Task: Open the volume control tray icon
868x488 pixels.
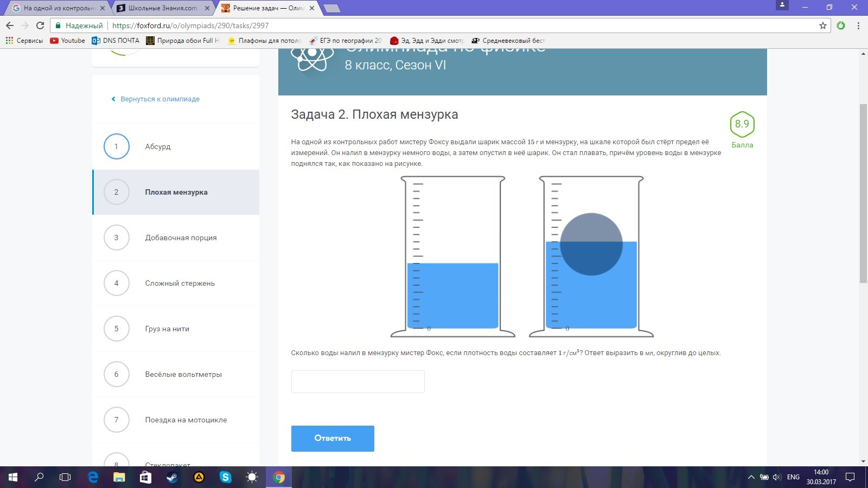Action: (x=777, y=477)
